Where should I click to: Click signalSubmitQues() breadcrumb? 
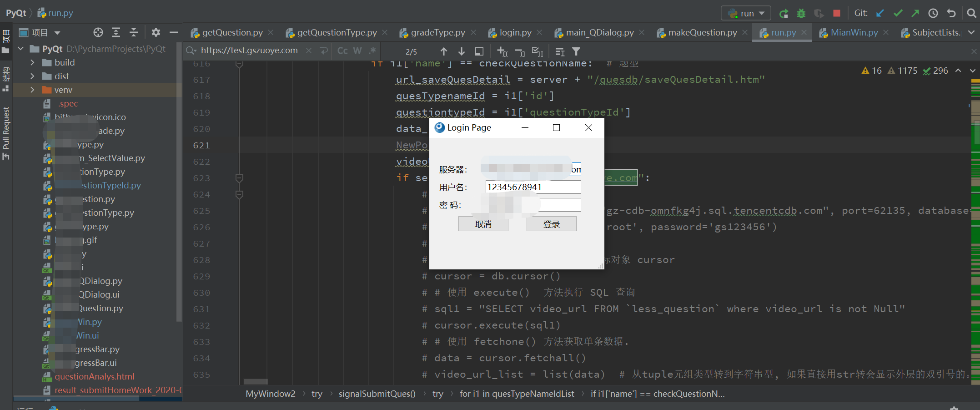(x=377, y=394)
